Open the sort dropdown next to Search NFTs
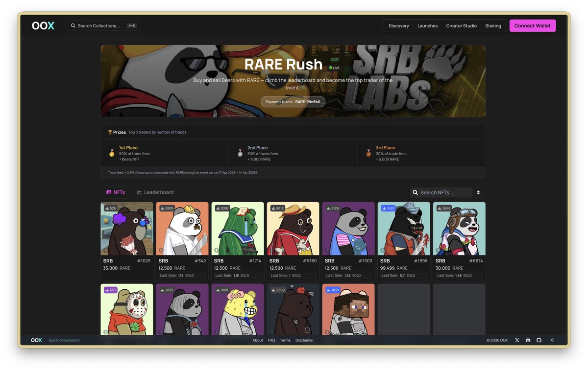The image size is (588, 371). [x=479, y=193]
